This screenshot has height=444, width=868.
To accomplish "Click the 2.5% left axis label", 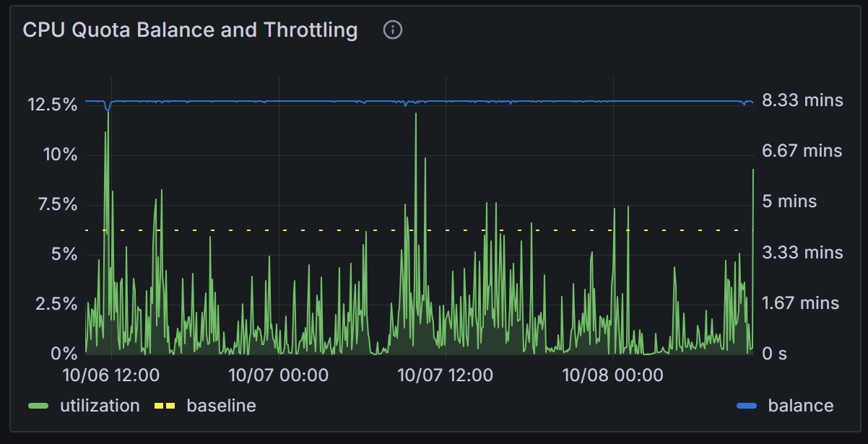I will tap(56, 304).
